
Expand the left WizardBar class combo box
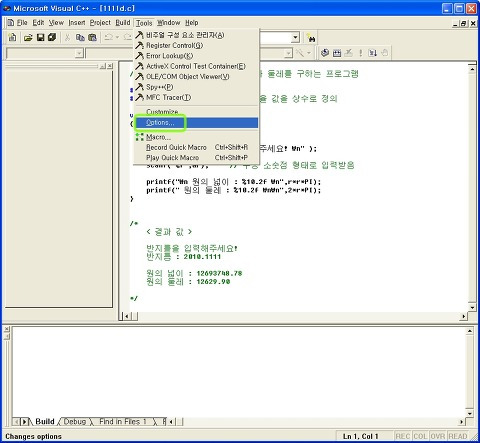pyautogui.click(x=79, y=53)
